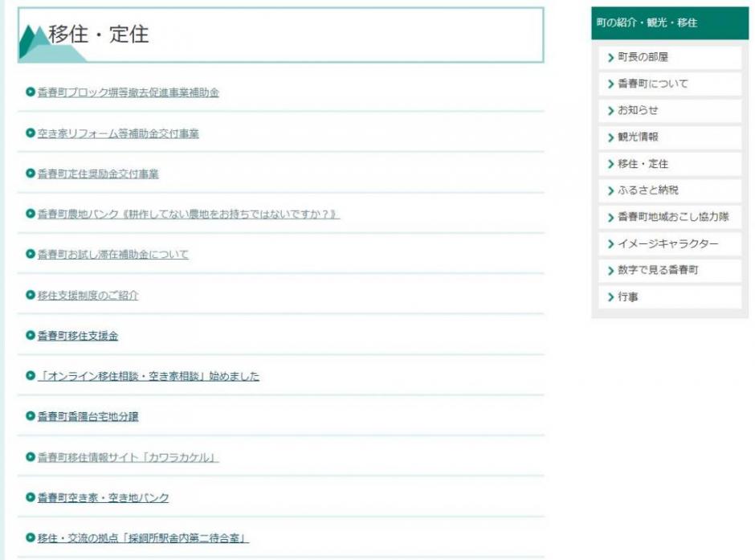The height and width of the screenshot is (560, 755).
Task: Click bullet icon beside 採銅所駅舎内第二待合室 link
Action: (31, 537)
